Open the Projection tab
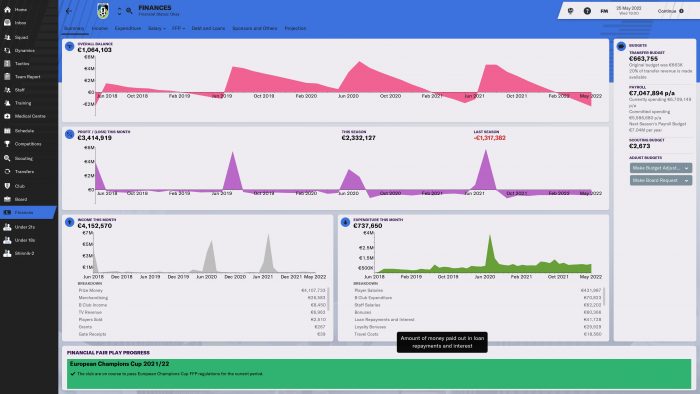This screenshot has height=394, width=700. pos(295,28)
